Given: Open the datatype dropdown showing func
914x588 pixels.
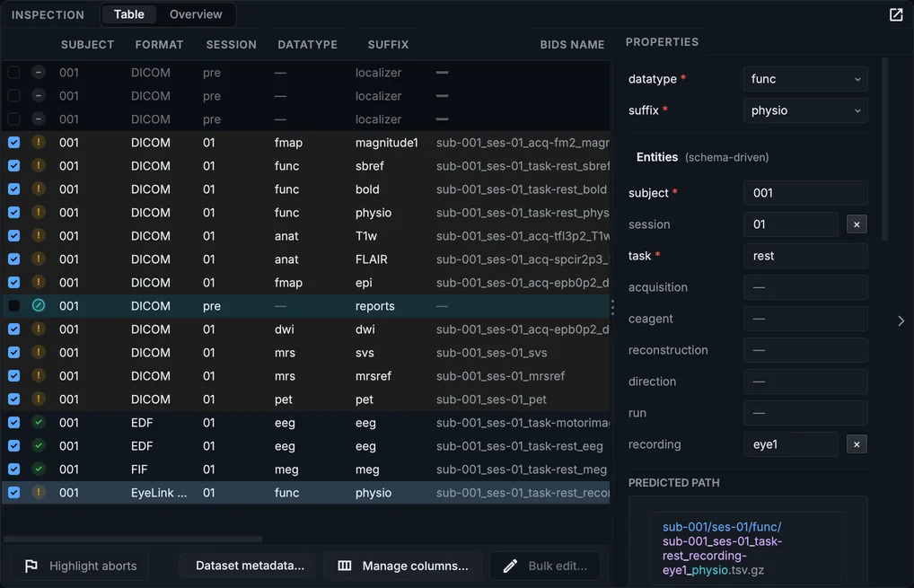Looking at the screenshot, I should tap(805, 79).
